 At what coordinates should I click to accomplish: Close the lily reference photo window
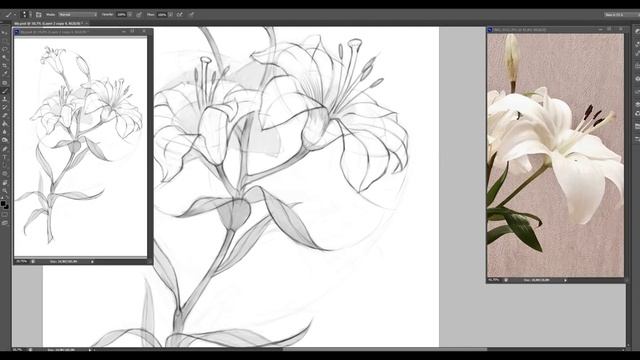[621, 29]
